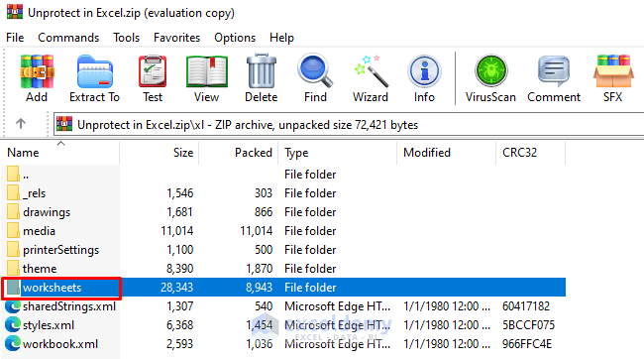Click the theme folder name
644x359 pixels.
40,269
